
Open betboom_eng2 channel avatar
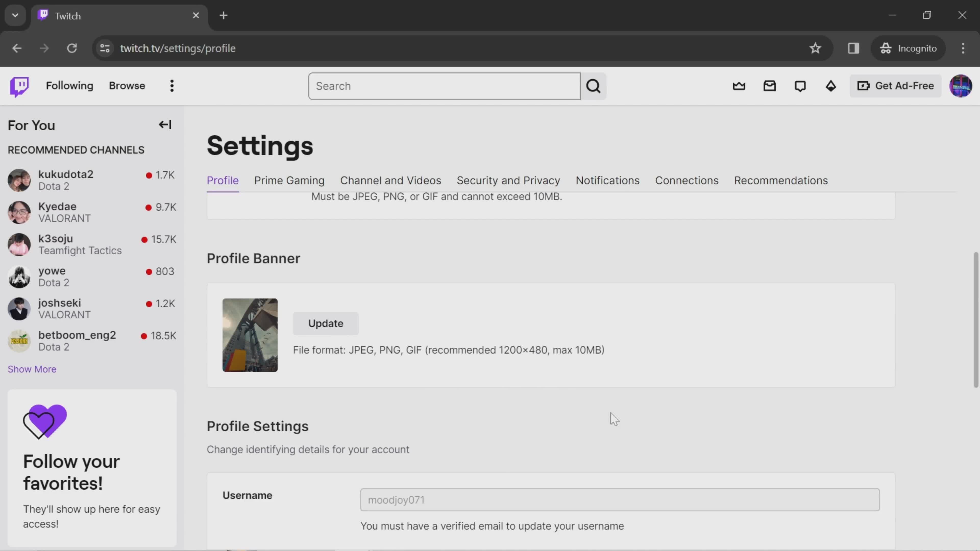click(x=19, y=341)
